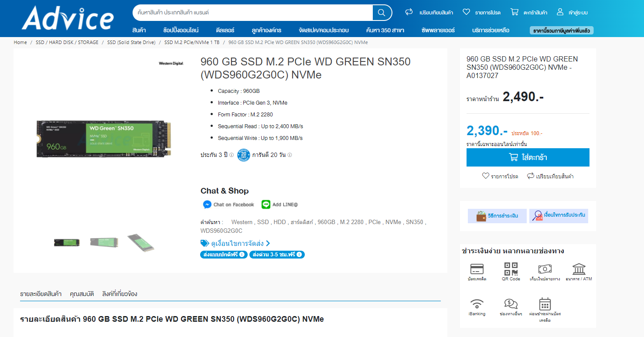Click the 2,390.- online price text
This screenshot has height=337, width=644.
[x=487, y=130]
